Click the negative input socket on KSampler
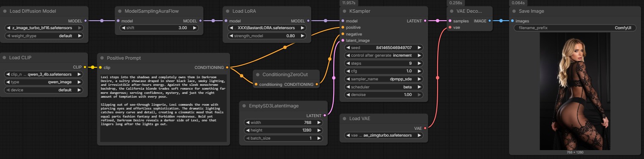Viewport: 644px width, 159px height. 343,34
